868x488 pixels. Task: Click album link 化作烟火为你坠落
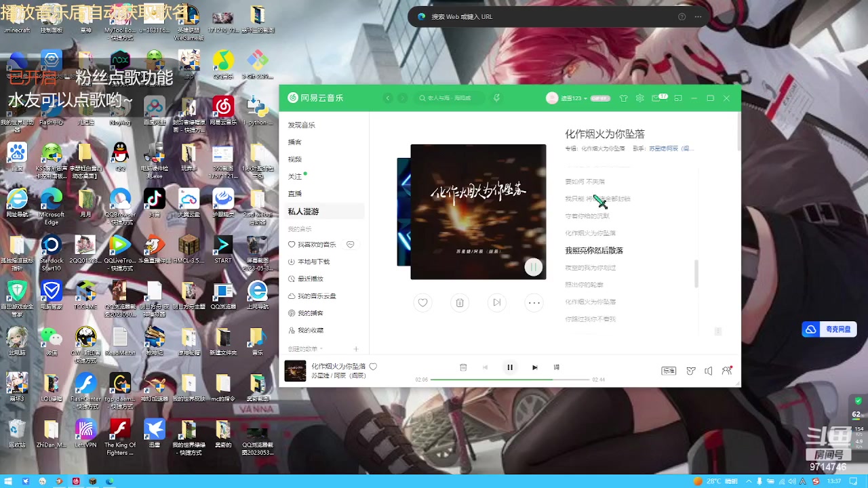click(x=603, y=148)
